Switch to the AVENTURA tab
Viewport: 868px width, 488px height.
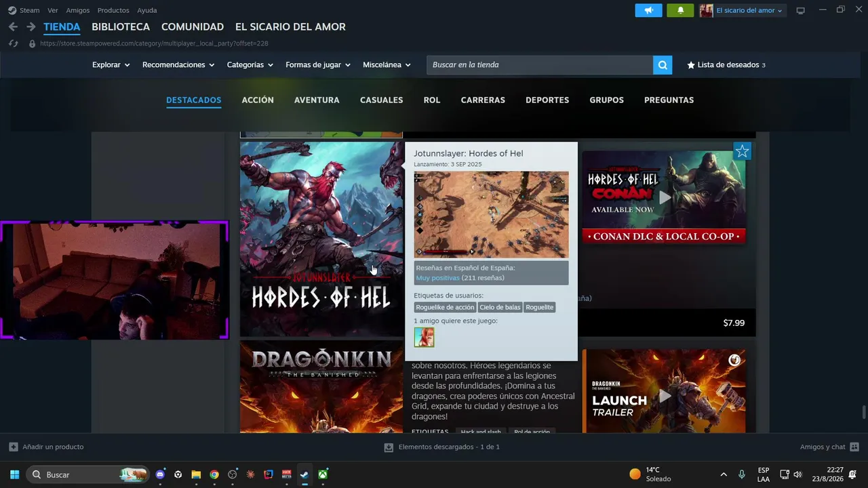[x=317, y=100]
